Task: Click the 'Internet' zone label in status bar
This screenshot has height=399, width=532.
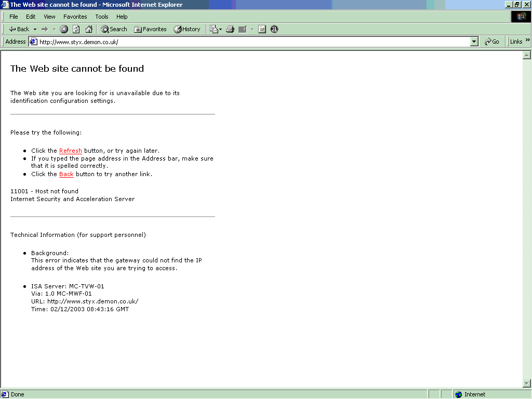Action: [475, 394]
